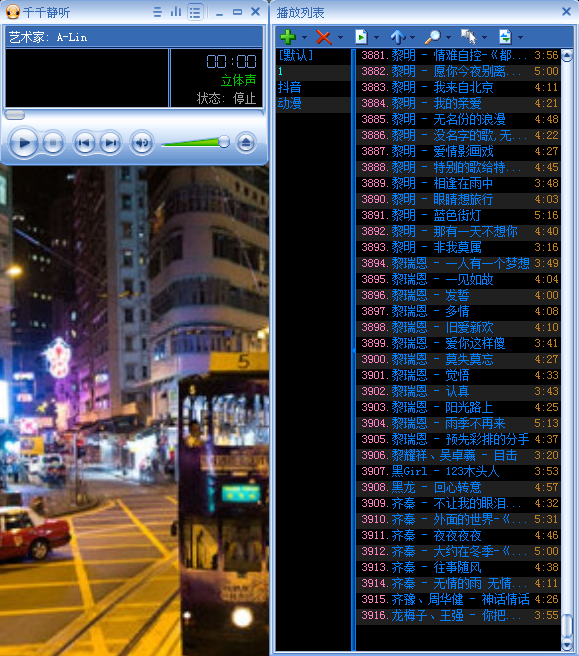
Task: Click the blue up arrow sort icon
Action: click(x=397, y=37)
